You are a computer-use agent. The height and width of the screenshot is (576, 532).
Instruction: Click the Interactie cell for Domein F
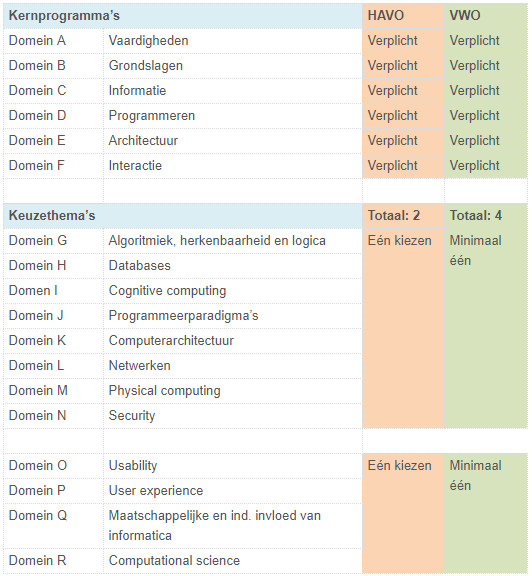(233, 166)
